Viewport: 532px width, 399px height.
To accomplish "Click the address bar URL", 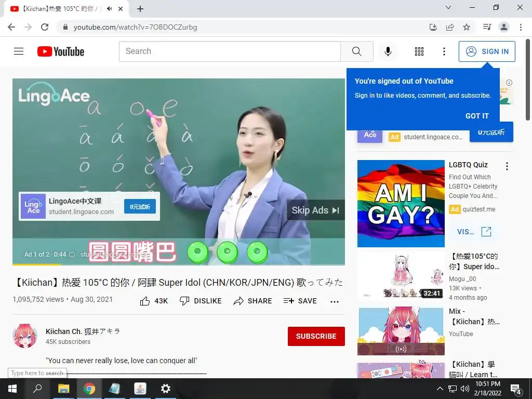I will [x=135, y=27].
